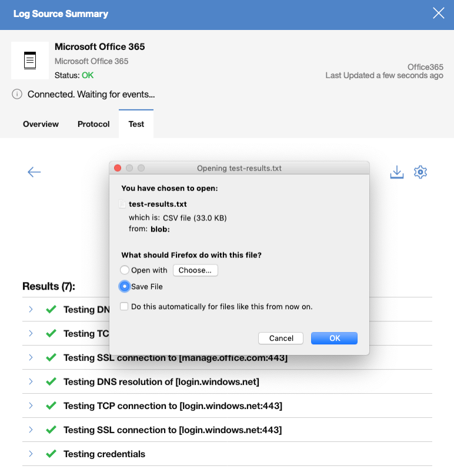Screen dimensions: 454x476
Task: Go back using the left arrow icon
Action: coord(34,172)
